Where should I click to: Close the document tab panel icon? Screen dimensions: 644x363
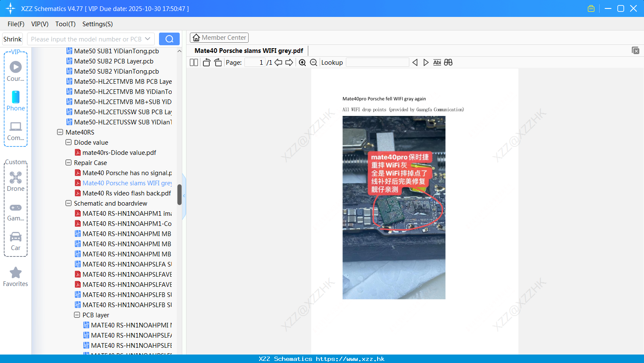636,50
